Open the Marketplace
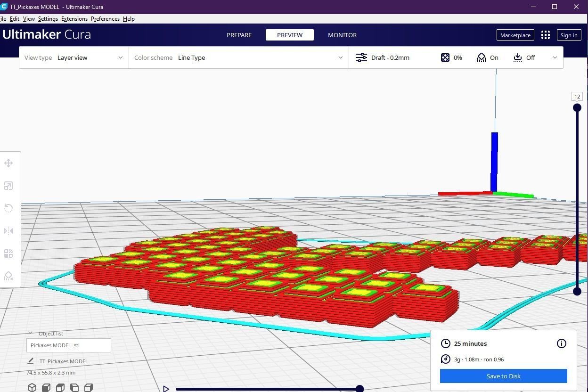 coord(515,35)
